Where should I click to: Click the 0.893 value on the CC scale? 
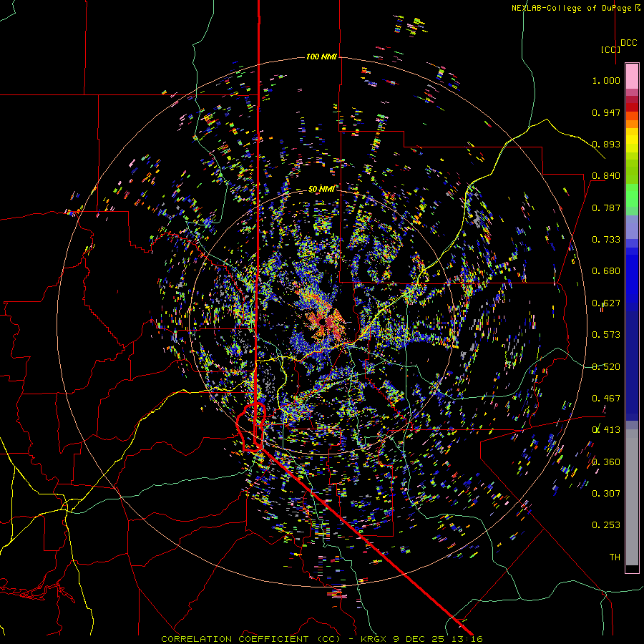tap(606, 144)
